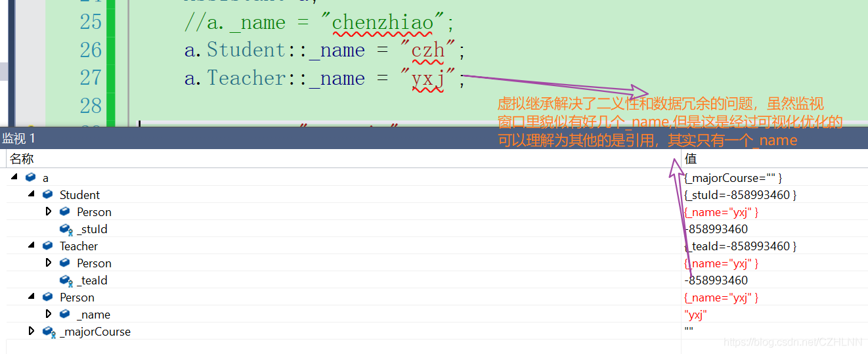The width and height of the screenshot is (868, 354).
Task: Click the a.Teacher::_name code line
Action: pyautogui.click(x=324, y=79)
